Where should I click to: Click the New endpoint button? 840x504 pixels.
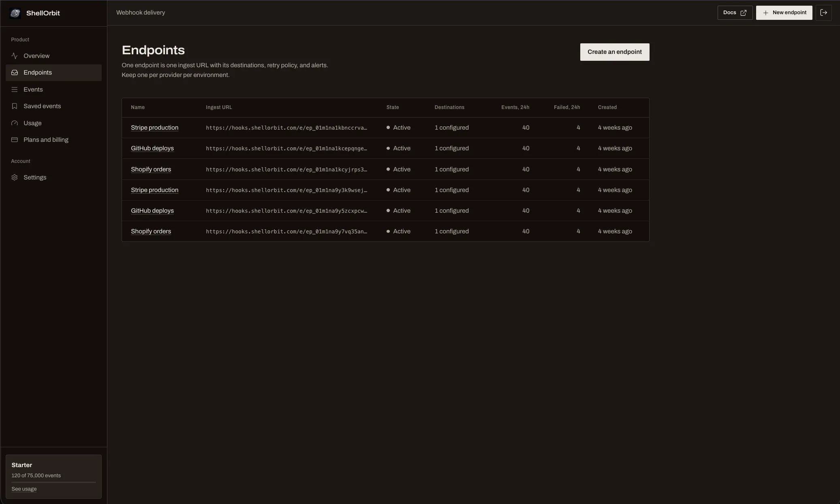[784, 13]
